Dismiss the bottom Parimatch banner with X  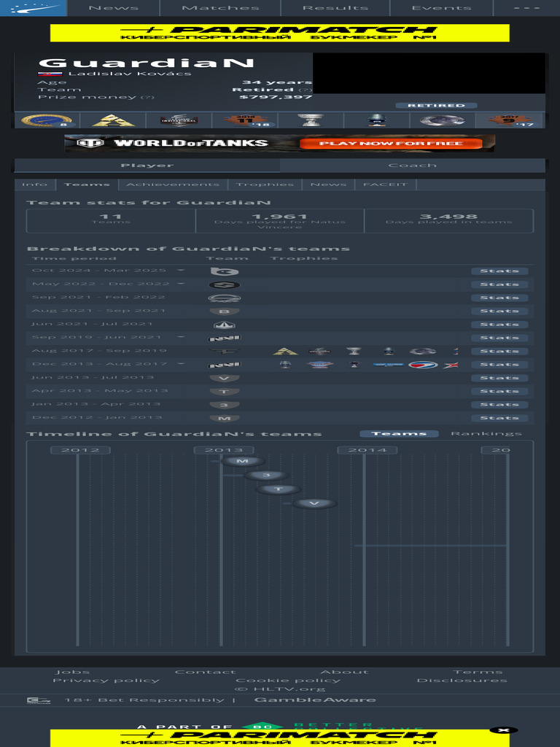(x=503, y=729)
